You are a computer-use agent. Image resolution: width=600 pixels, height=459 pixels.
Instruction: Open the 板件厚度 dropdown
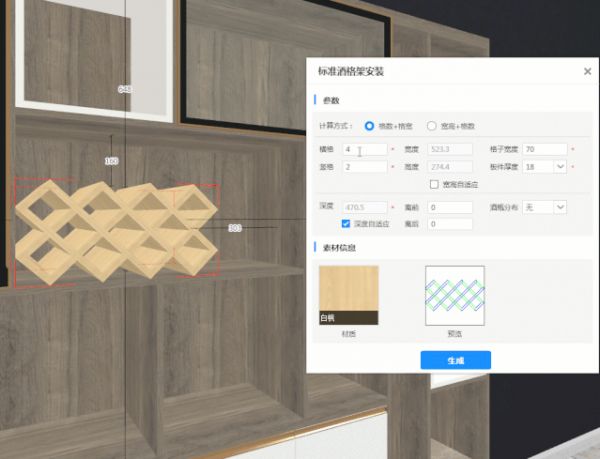pos(559,166)
